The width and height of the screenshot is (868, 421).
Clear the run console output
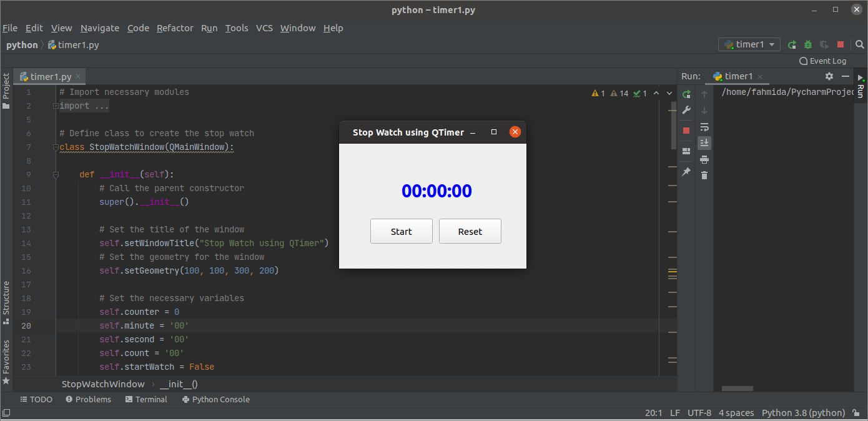[x=704, y=175]
